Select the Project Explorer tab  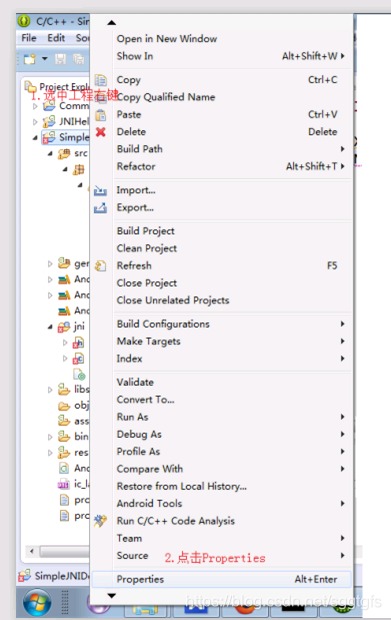pos(57,86)
